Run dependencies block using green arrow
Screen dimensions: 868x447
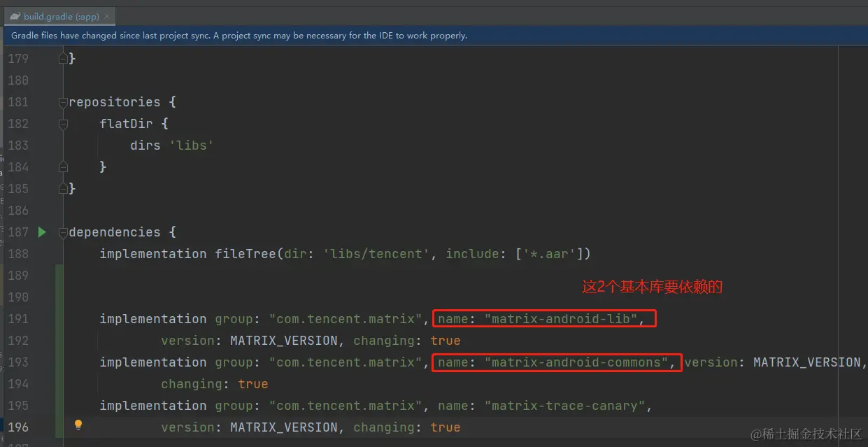tap(42, 232)
